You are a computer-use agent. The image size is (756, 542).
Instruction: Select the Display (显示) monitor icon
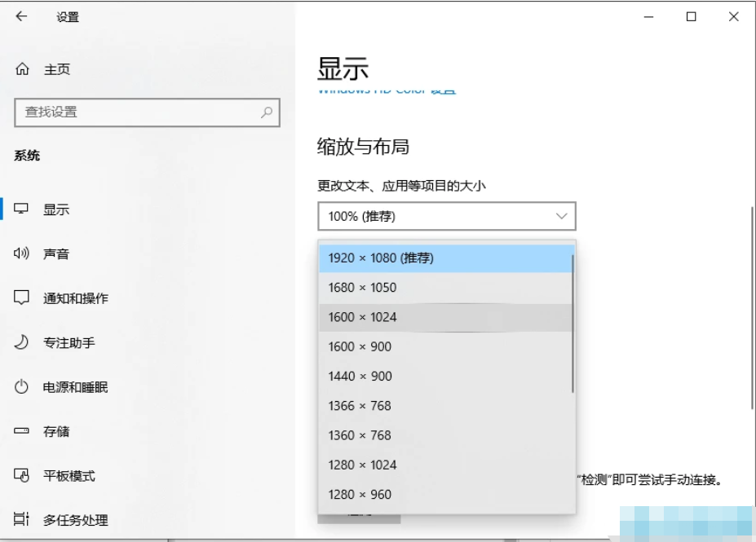click(x=22, y=209)
